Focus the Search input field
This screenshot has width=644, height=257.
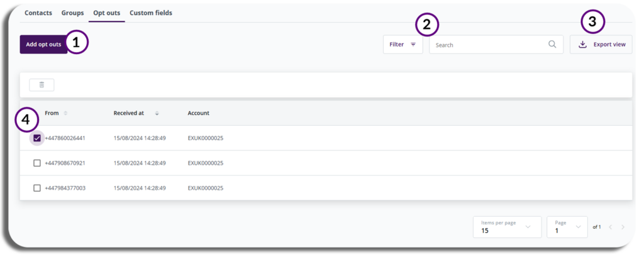tap(496, 45)
